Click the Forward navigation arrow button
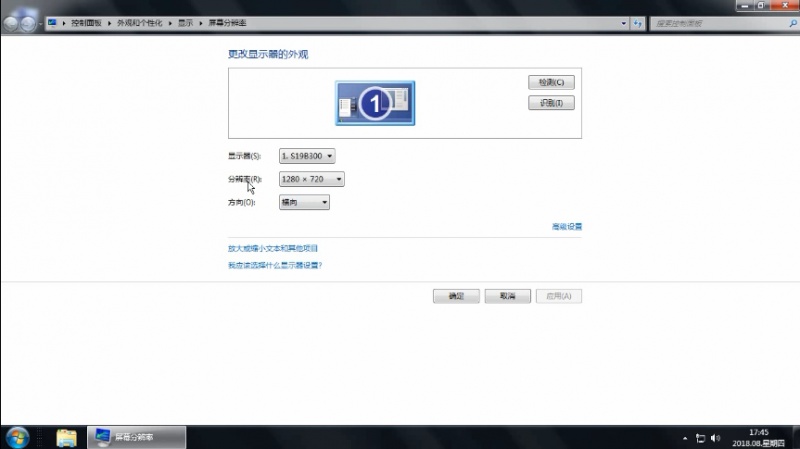800x449 pixels. pos(28,23)
